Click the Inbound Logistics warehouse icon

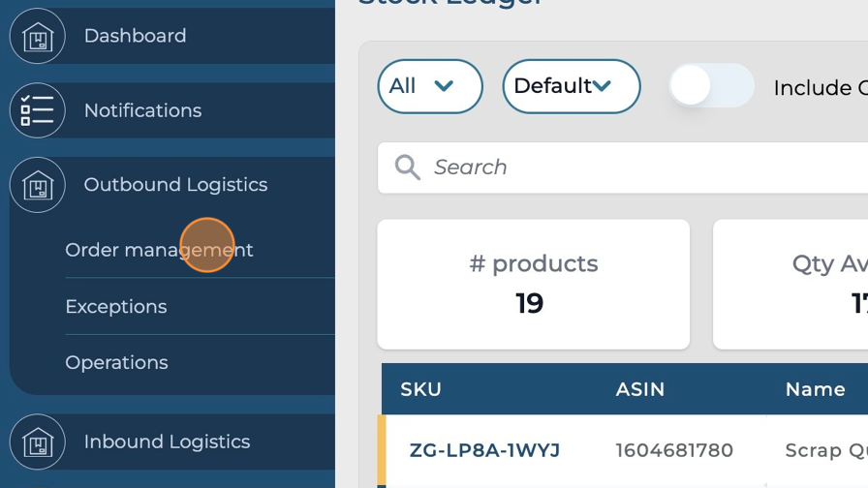click(37, 442)
